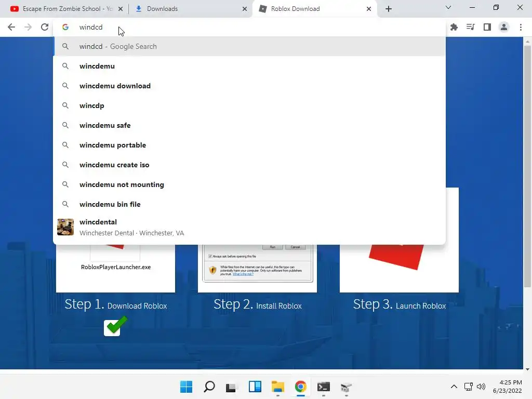Click the Cancel button in the install dialog image
This screenshot has height=399, width=532.
point(295,247)
